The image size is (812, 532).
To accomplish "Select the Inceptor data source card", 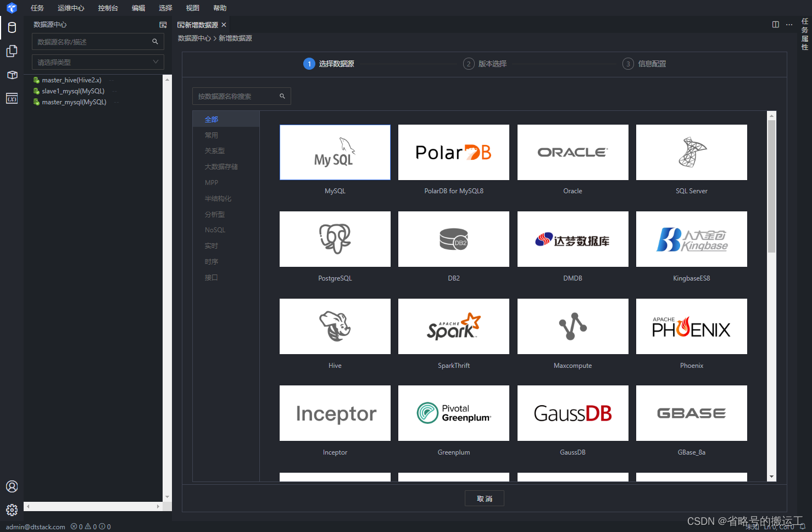I will pos(335,413).
